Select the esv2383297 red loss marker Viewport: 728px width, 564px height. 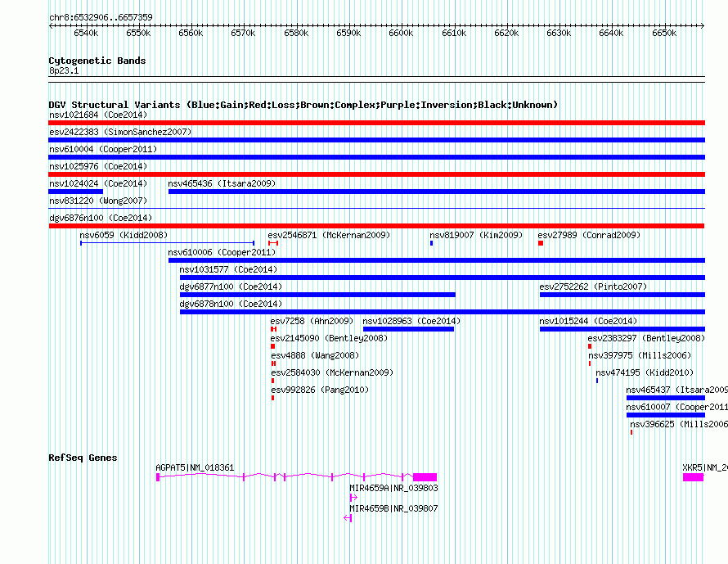(590, 346)
